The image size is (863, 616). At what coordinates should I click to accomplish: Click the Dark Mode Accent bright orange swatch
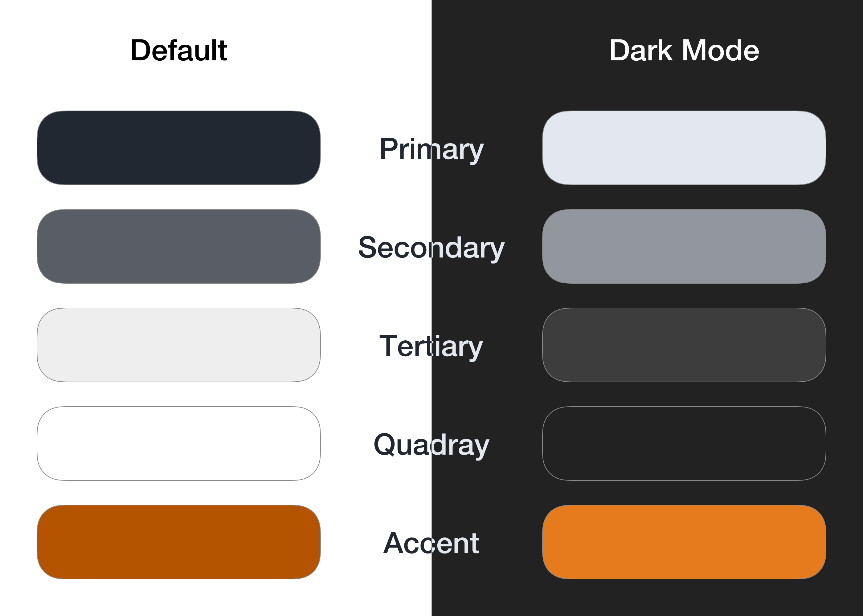684,542
